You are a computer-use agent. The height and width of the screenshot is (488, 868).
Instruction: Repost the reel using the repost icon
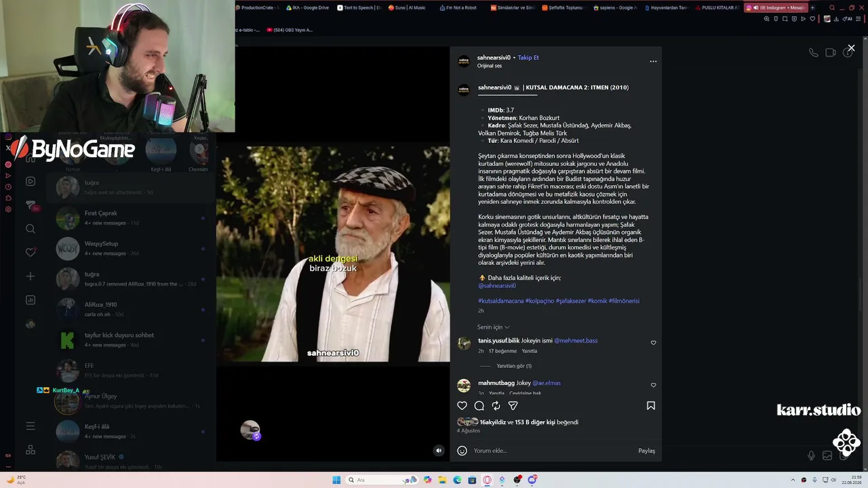[496, 405]
